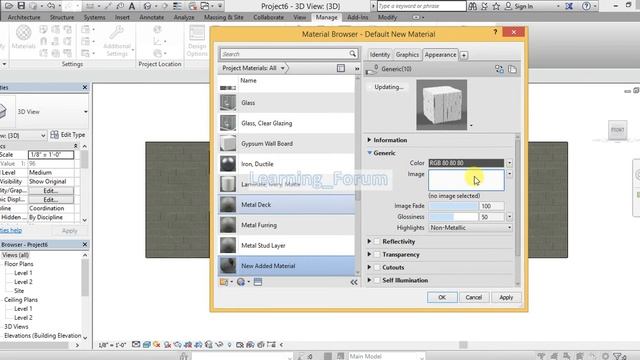The height and width of the screenshot is (360, 640).
Task: Click the Edit button in Graphic Display row
Action: click(x=50, y=200)
